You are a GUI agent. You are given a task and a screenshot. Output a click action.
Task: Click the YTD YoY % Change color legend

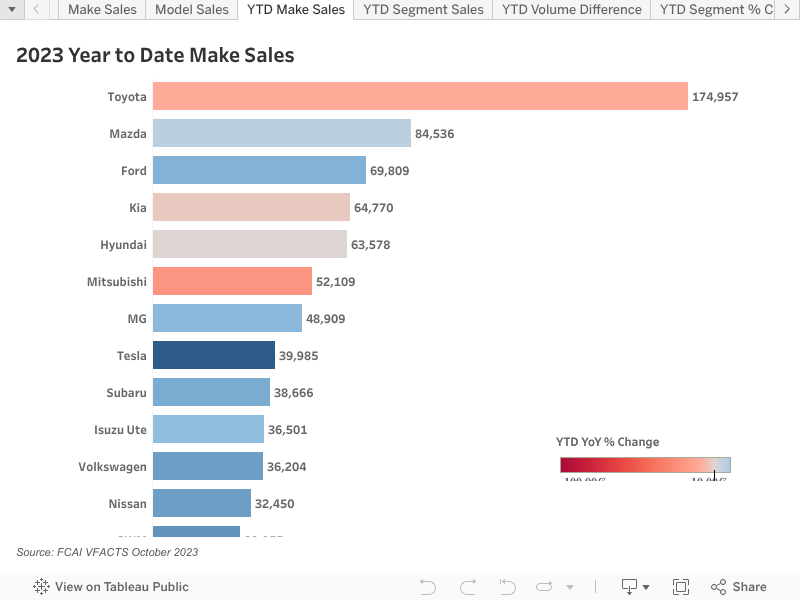coord(645,465)
